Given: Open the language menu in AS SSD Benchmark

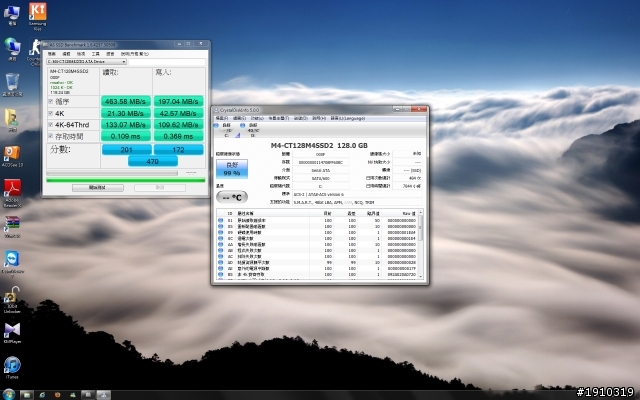Looking at the screenshot, I should point(110,54).
